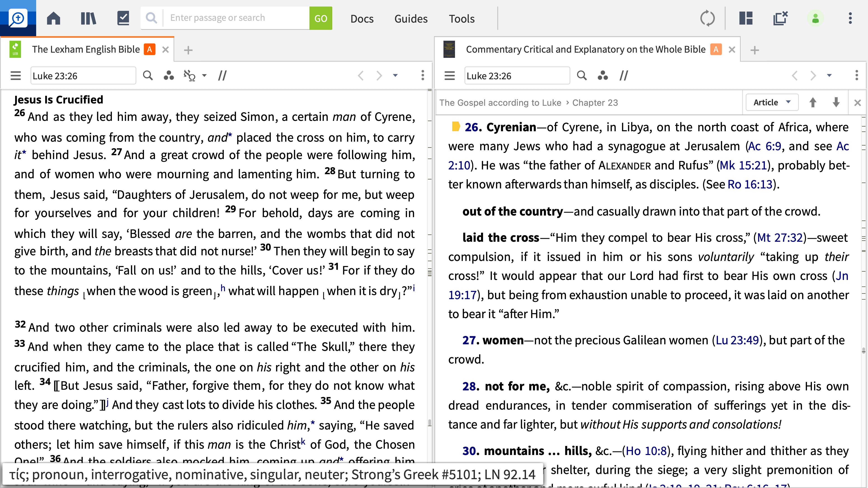The height and width of the screenshot is (488, 868).
Task: Click link set A badge on Commentary tab
Action: coord(716,49)
